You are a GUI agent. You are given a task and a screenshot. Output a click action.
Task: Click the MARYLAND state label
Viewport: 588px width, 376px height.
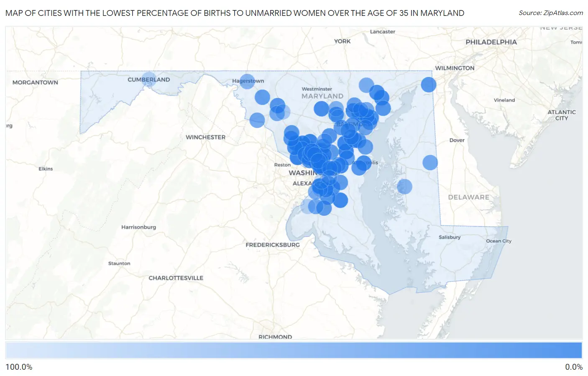click(x=322, y=96)
